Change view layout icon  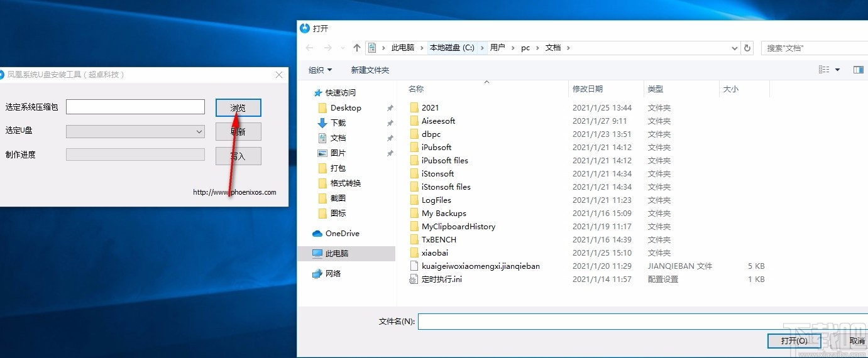[824, 70]
